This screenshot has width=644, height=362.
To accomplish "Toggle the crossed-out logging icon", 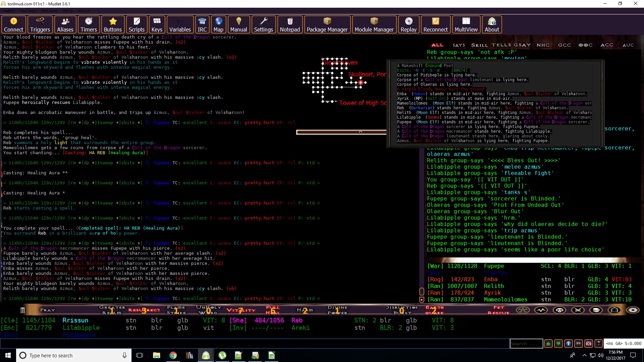I will (589, 344).
